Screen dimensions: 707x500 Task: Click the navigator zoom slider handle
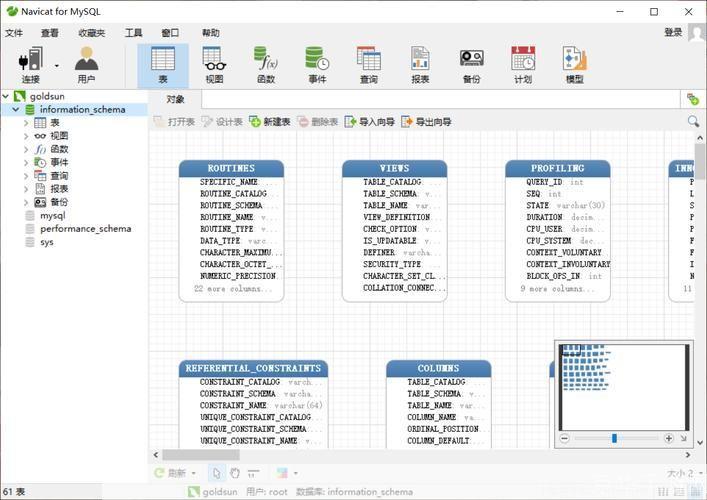tap(614, 438)
